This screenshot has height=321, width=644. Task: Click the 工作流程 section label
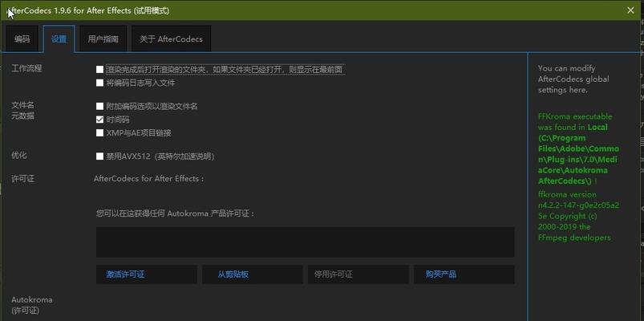click(26, 68)
